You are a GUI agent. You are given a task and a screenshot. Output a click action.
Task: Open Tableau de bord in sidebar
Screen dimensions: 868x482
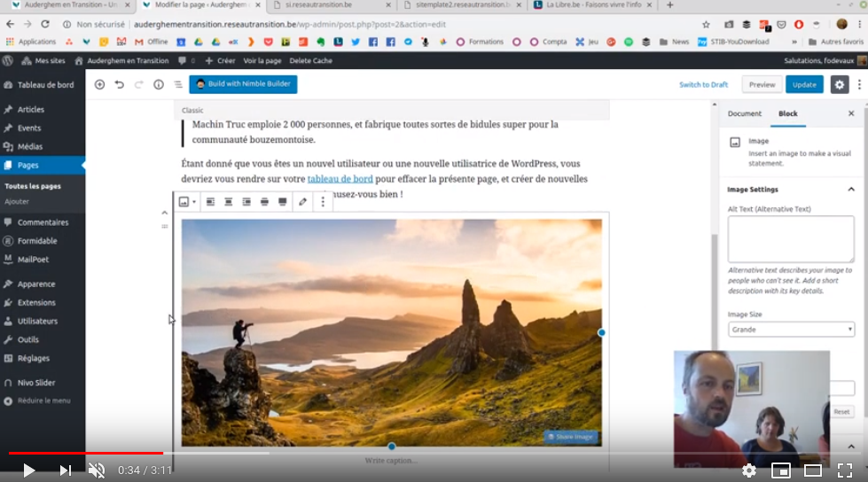(x=43, y=85)
